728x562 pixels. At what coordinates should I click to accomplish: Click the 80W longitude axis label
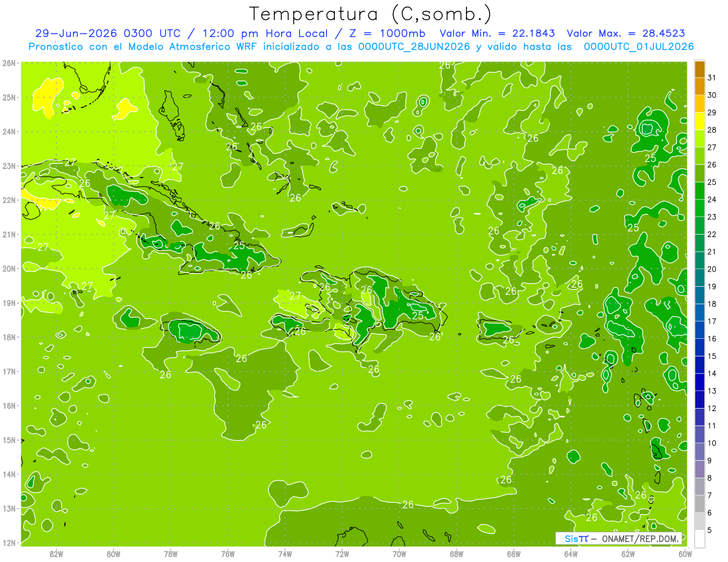(x=113, y=554)
